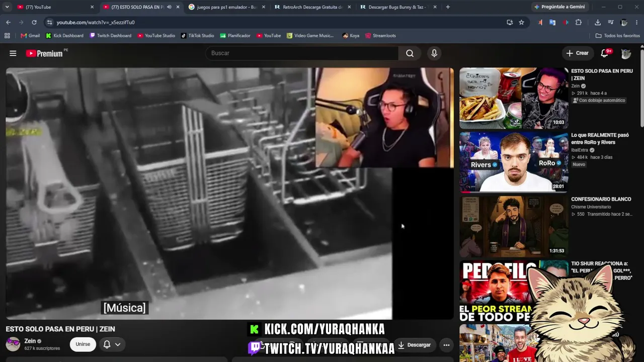Open YouTube notifications bell
This screenshot has height=362, width=644.
click(x=605, y=53)
